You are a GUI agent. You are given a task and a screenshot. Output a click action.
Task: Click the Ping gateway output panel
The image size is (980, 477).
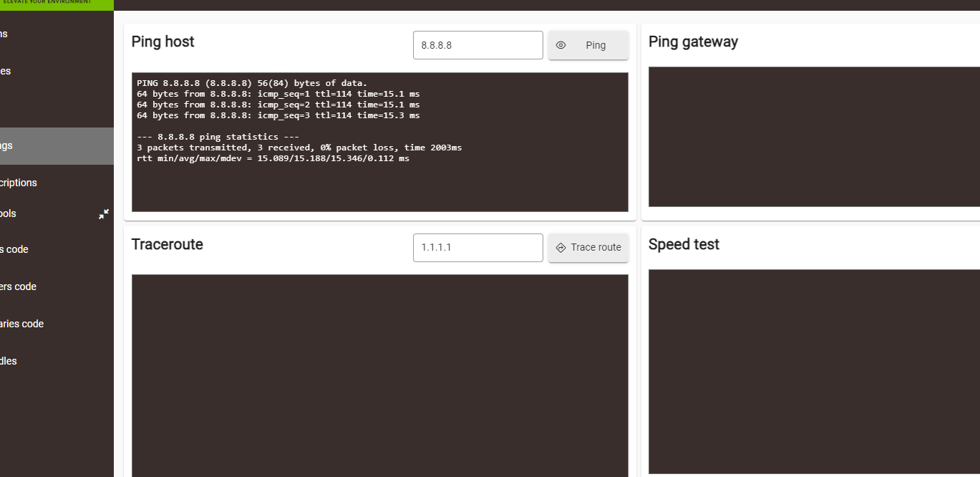coord(814,137)
